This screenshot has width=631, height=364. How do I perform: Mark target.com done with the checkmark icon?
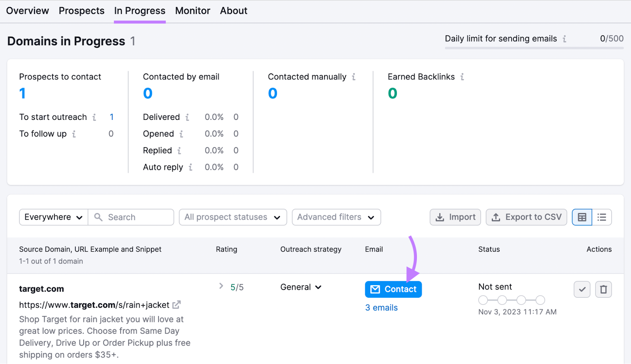582,289
